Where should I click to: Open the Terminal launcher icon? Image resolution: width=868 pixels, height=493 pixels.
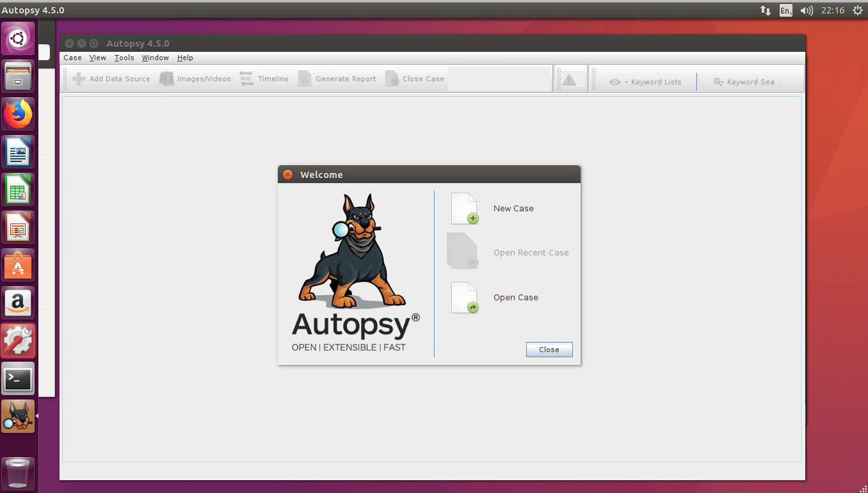click(18, 379)
